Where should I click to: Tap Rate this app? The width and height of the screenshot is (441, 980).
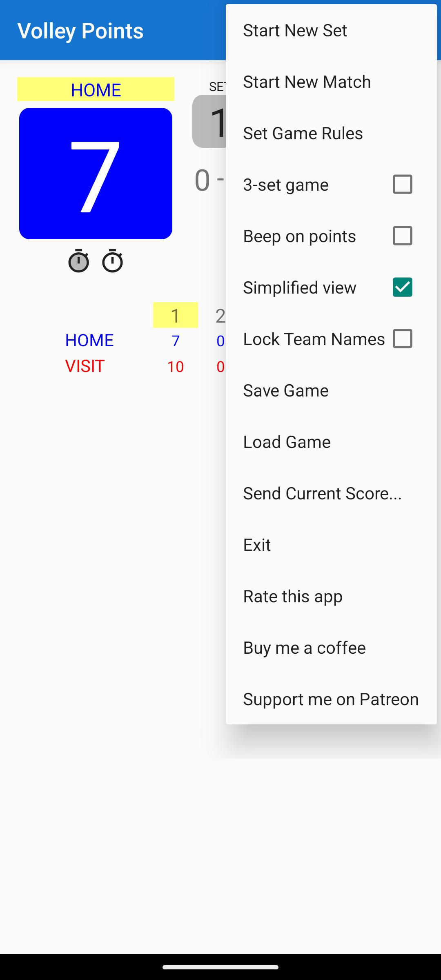[292, 597]
